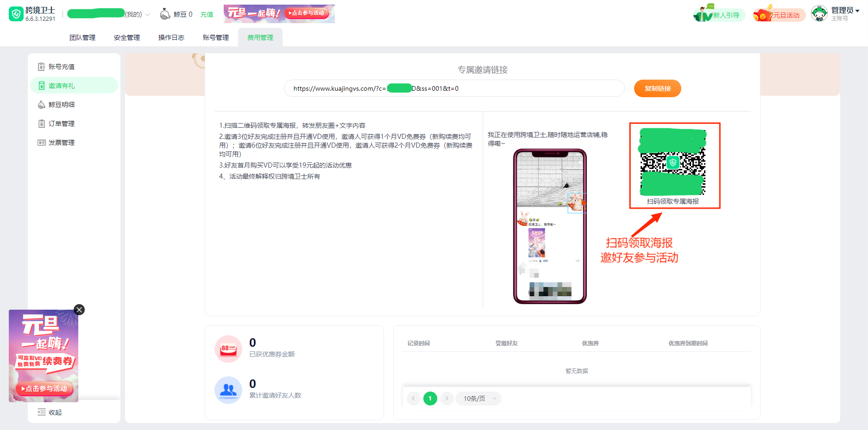Image resolution: width=868 pixels, height=430 pixels.
Task: Click the 复制链接 button
Action: pyautogui.click(x=657, y=88)
